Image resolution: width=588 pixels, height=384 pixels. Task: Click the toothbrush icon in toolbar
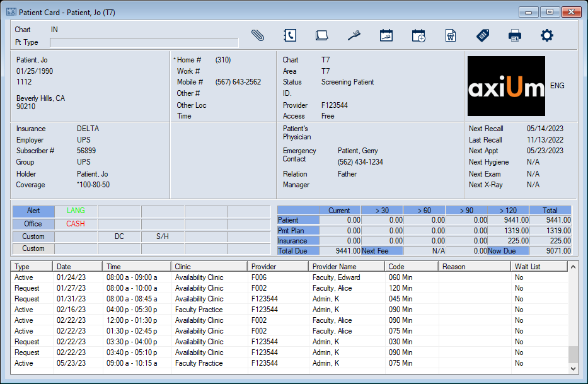354,35
